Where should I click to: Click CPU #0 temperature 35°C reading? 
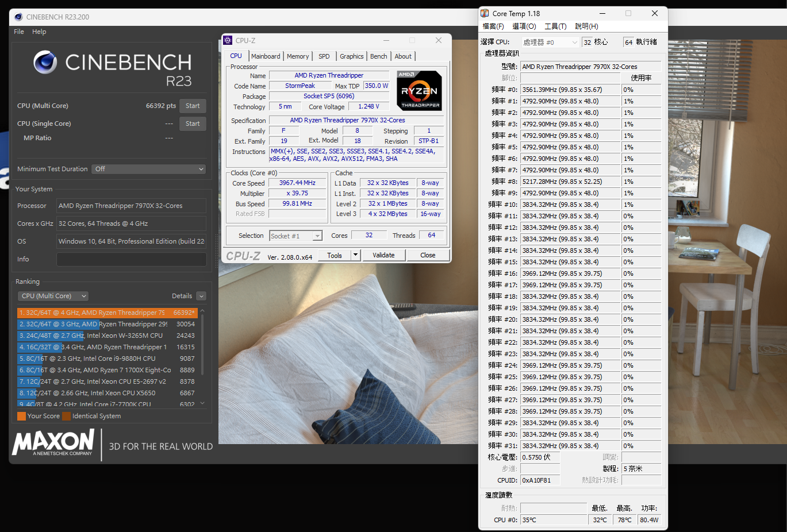554,520
